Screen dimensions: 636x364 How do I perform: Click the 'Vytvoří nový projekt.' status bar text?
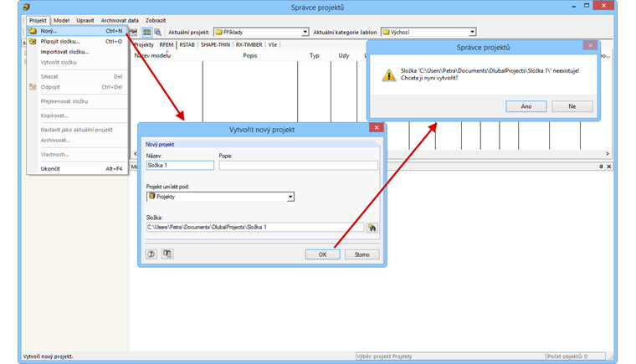point(48,356)
